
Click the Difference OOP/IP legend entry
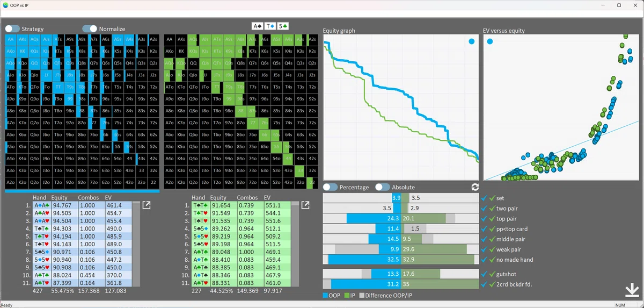click(386, 295)
